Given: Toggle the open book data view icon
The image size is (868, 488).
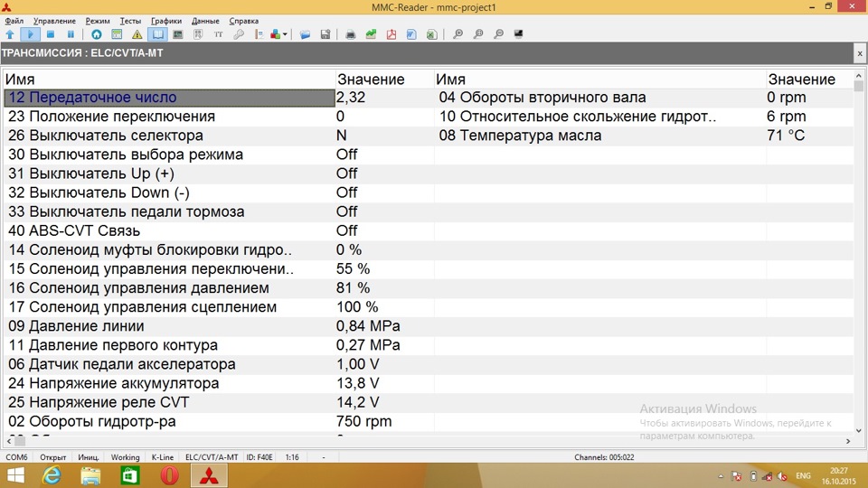Looking at the screenshot, I should (x=157, y=34).
